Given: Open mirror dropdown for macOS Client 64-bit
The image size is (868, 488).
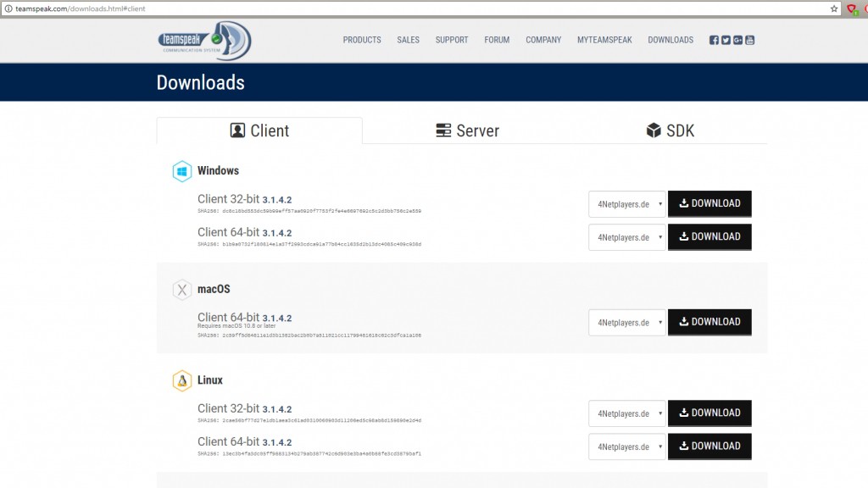Looking at the screenshot, I should point(627,322).
